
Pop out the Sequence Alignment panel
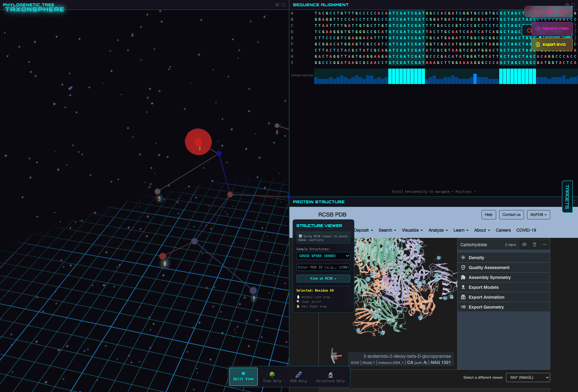coord(567,5)
